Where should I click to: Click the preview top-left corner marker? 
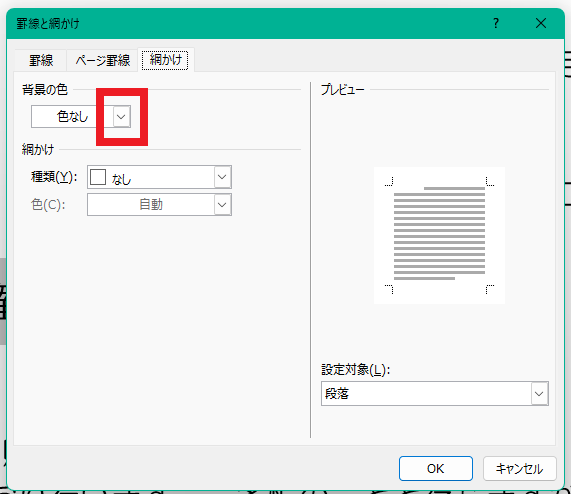389,182
